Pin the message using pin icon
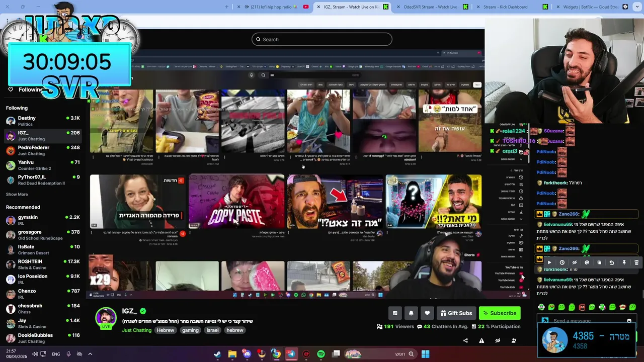Viewport: 644px width, 362px height. click(x=624, y=262)
